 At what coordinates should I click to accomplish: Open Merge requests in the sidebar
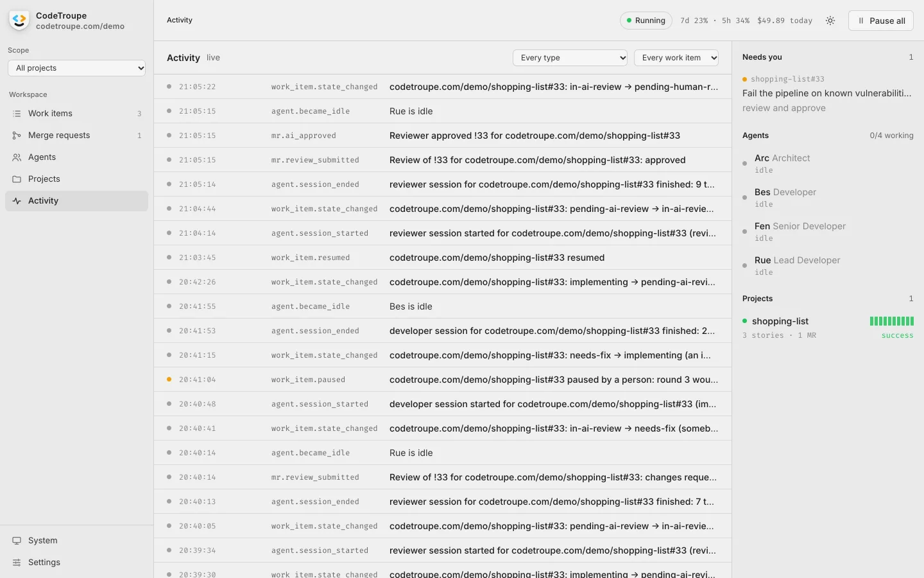76,136
